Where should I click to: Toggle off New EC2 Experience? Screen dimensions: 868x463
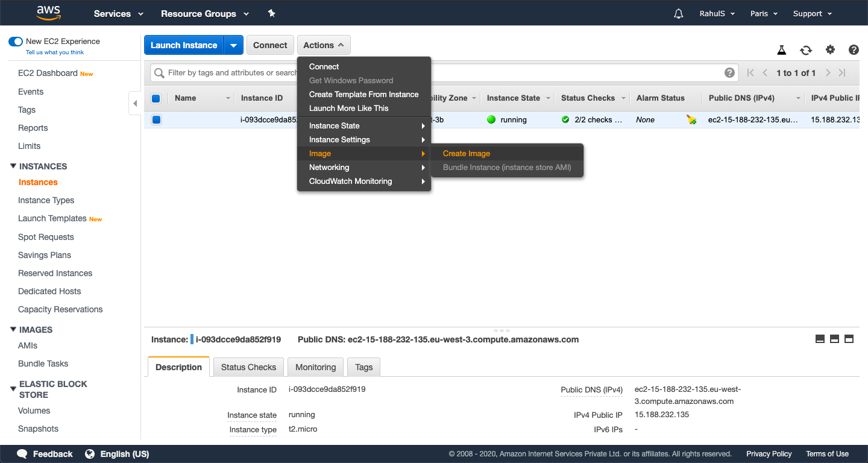coord(15,41)
